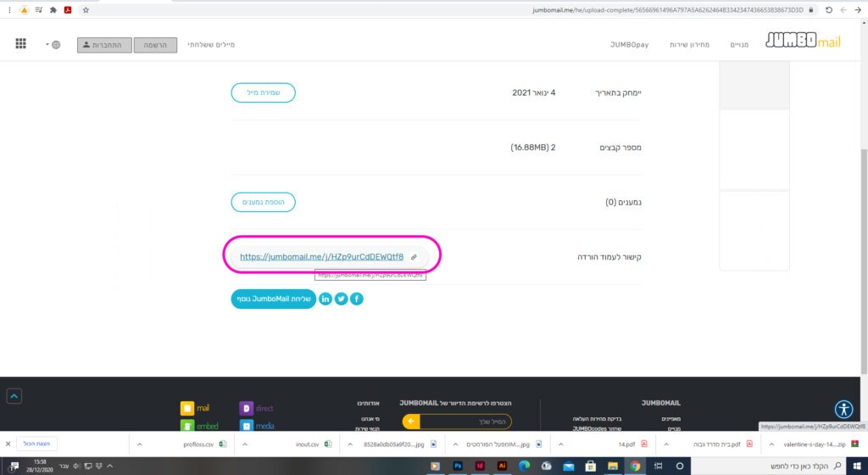
Task: Click the copy-link paperclip icon
Action: [x=414, y=256]
